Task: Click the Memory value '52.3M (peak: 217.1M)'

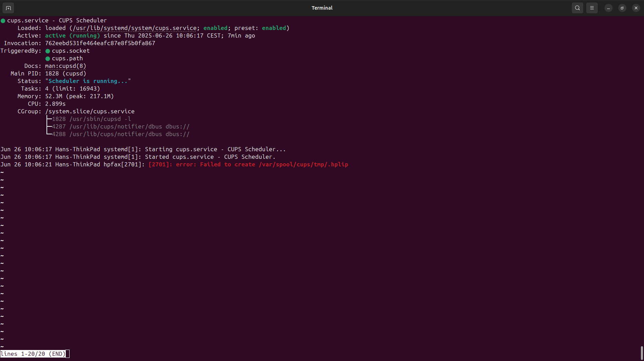Action: tap(80, 96)
